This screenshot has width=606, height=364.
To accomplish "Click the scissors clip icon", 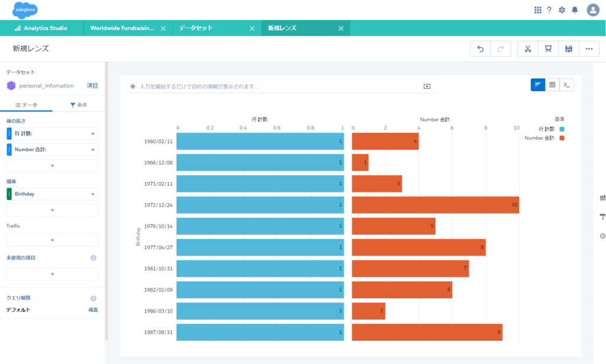I will pos(527,49).
